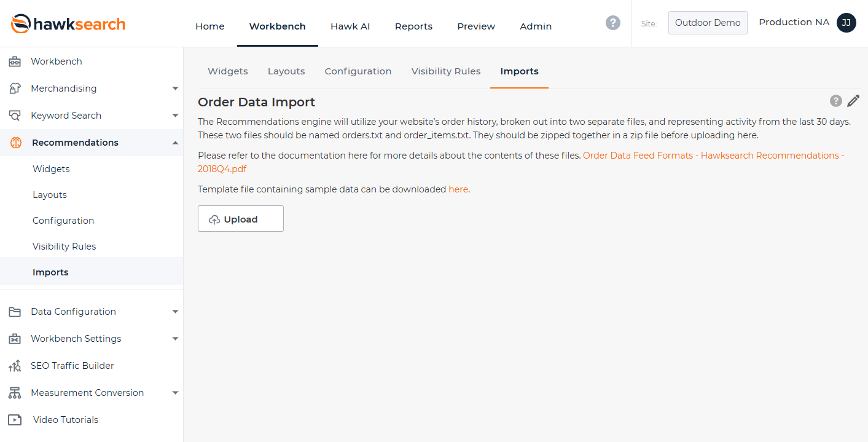The height and width of the screenshot is (442, 868).
Task: Switch to the Configuration tab
Action: [358, 71]
